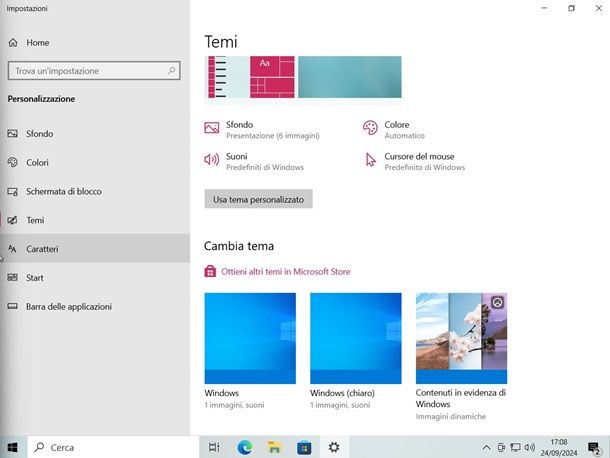
Task: Select the Contenuti in evidenza di Windows theme
Action: (x=461, y=338)
